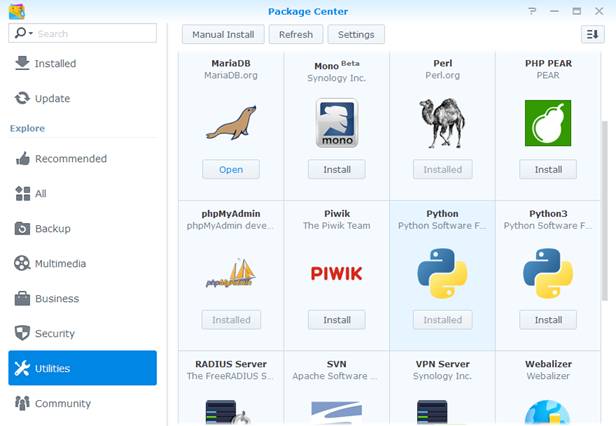
Task: Click the RADIUS Server package icon
Action: (228, 412)
